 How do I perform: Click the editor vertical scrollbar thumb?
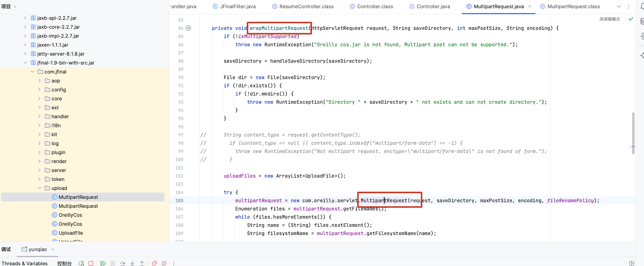click(x=633, y=133)
